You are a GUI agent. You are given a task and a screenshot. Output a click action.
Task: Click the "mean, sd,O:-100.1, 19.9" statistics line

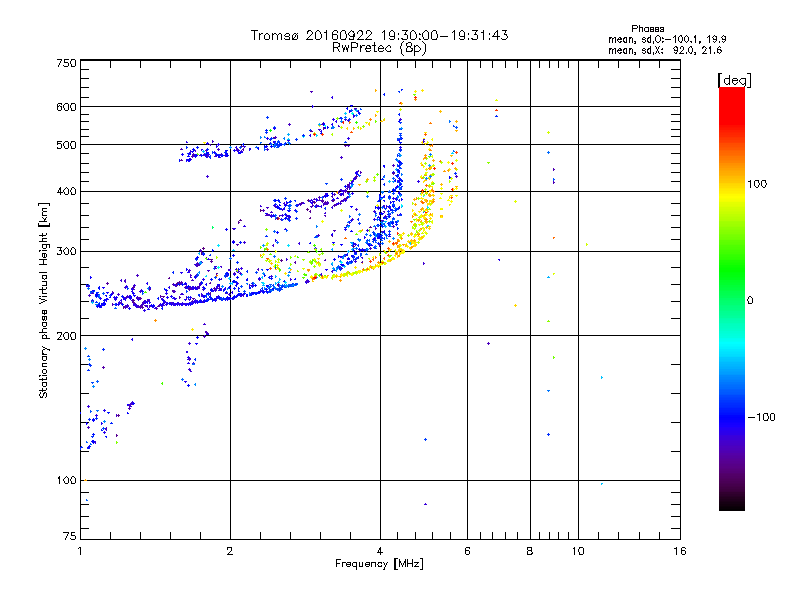[x=667, y=39]
